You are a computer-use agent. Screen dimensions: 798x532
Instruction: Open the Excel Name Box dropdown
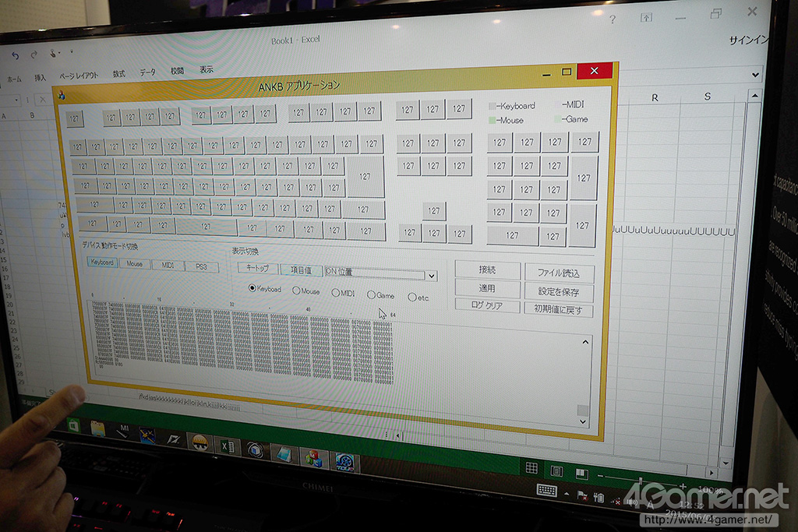16,100
